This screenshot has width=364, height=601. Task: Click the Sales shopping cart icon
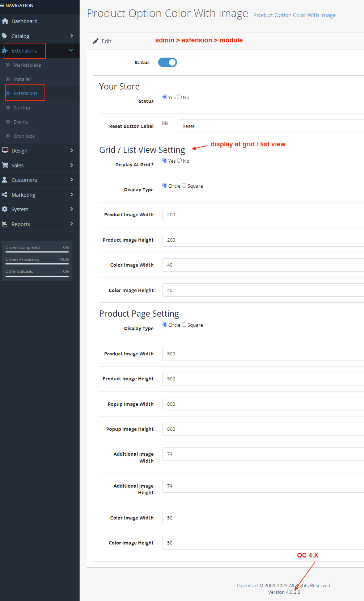tap(5, 165)
